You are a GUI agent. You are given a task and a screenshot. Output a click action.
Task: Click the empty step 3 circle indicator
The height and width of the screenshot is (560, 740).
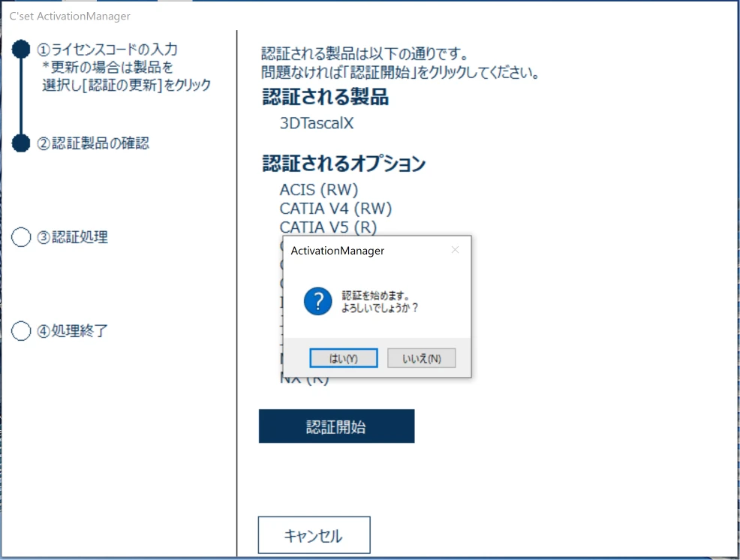pos(22,237)
